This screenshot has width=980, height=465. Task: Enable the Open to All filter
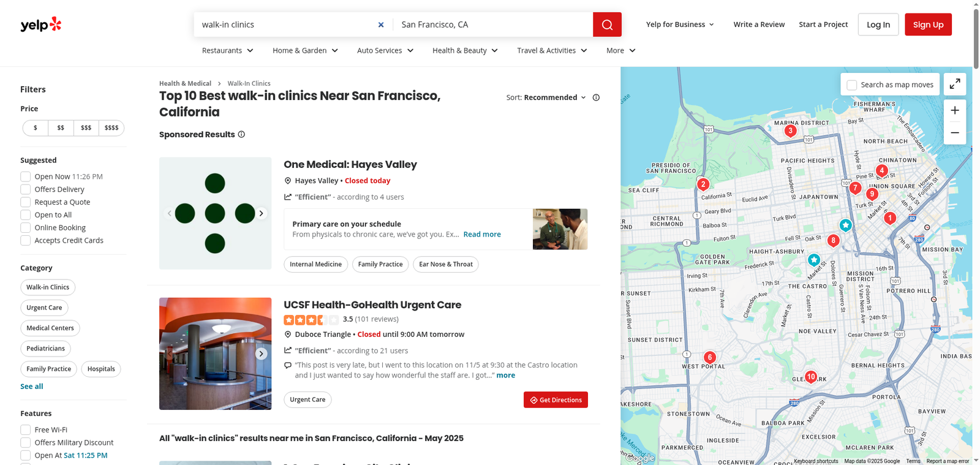[26, 215]
